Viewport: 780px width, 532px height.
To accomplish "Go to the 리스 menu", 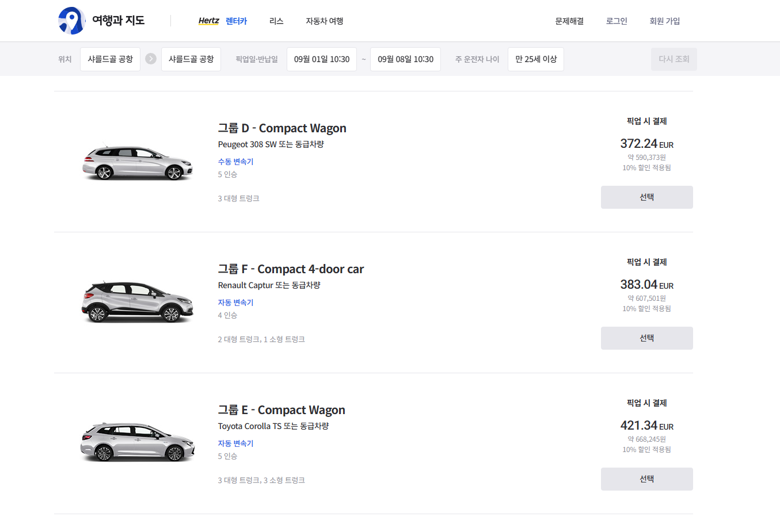I will [276, 21].
